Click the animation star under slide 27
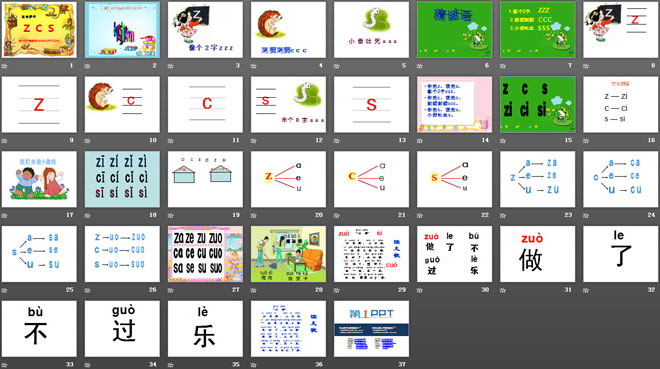 (x=171, y=290)
